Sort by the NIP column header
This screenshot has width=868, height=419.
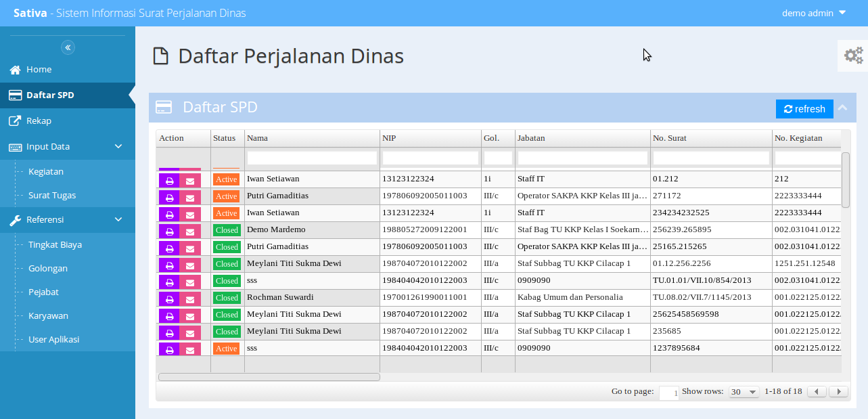pyautogui.click(x=430, y=138)
